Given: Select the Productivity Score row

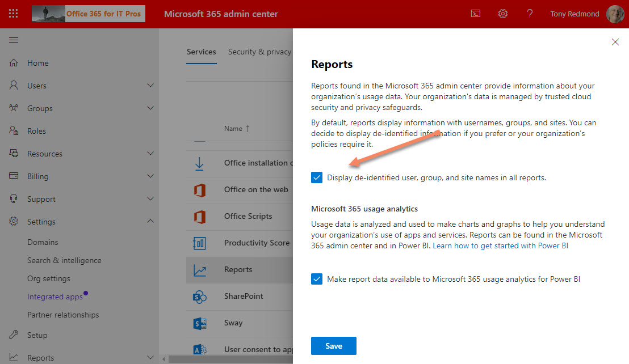Looking at the screenshot, I should tap(240, 243).
